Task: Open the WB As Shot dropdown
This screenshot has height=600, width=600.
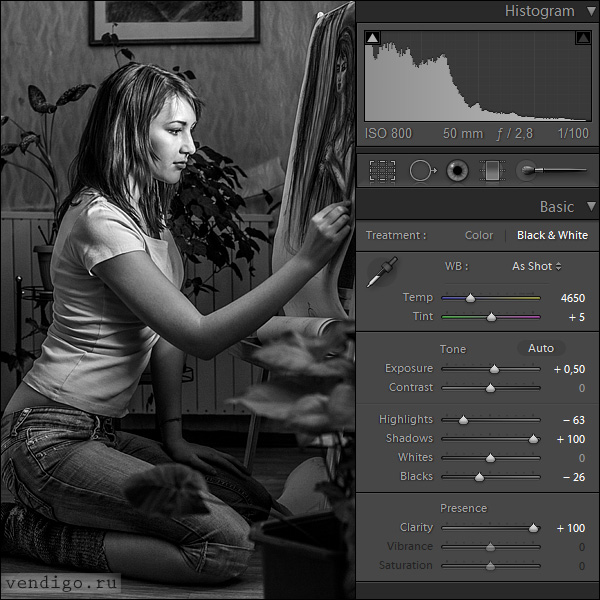Action: point(536,266)
